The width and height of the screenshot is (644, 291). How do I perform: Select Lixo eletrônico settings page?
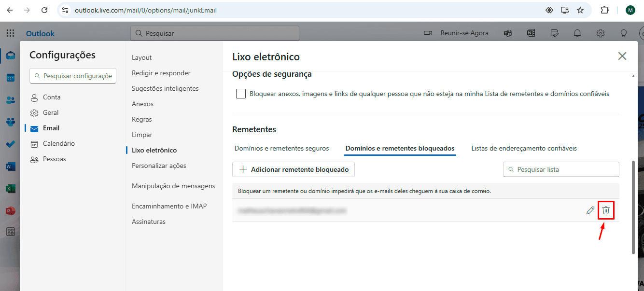[154, 150]
